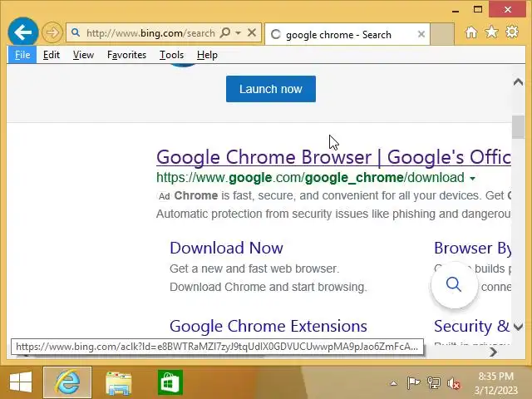Click the Internet Explorer taskbar icon

pyautogui.click(x=67, y=382)
